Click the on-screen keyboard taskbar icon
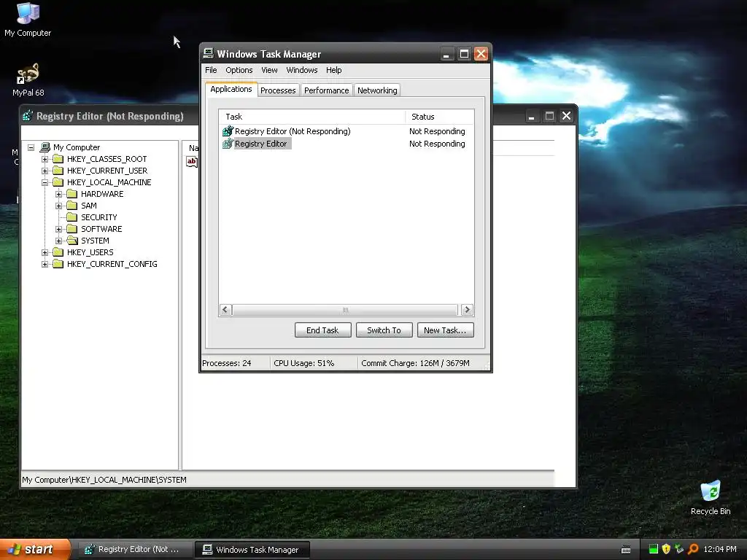This screenshot has width=747, height=560. click(626, 550)
